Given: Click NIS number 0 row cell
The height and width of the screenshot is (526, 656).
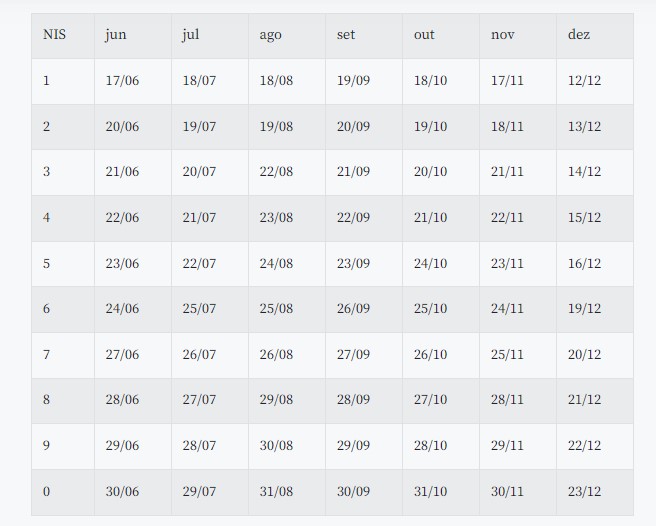Looking at the screenshot, I should coord(47,492).
